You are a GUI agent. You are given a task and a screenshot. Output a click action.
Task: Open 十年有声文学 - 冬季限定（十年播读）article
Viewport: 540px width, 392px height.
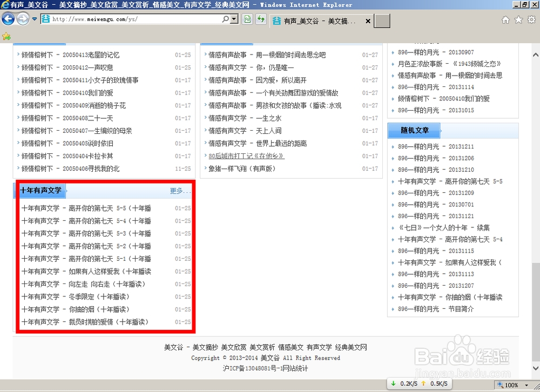pos(77,296)
